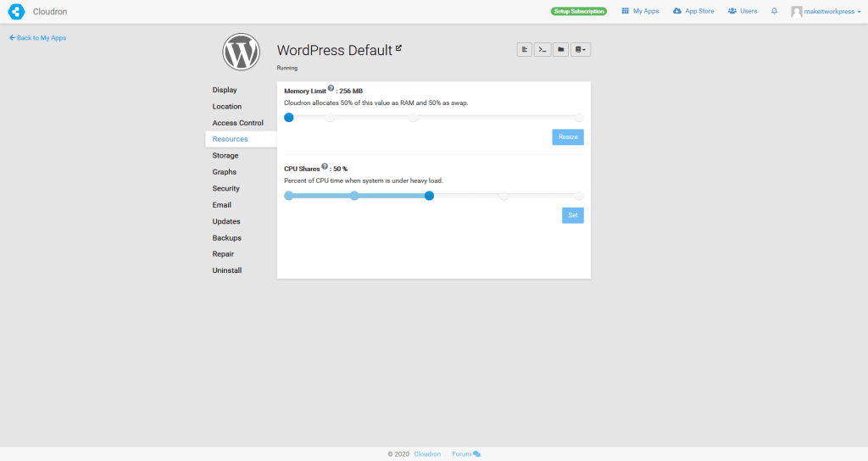
Task: Expand the server power dropdown button
Action: pos(580,50)
